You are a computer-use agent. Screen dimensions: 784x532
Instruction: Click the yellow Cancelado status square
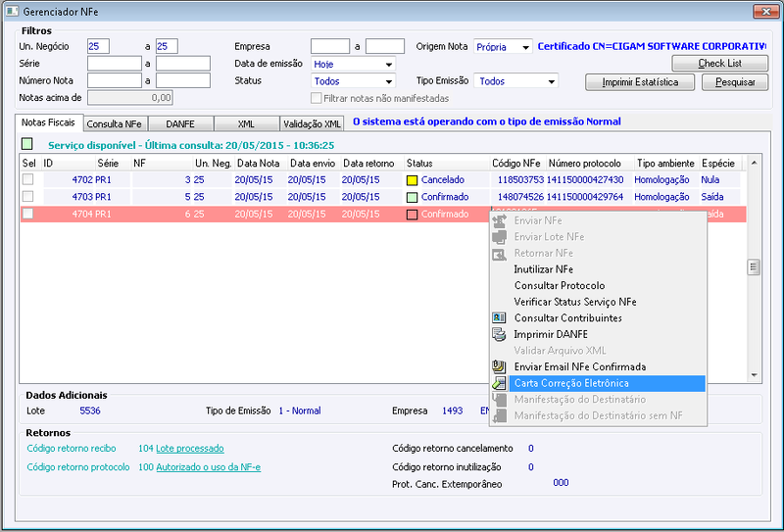click(412, 180)
